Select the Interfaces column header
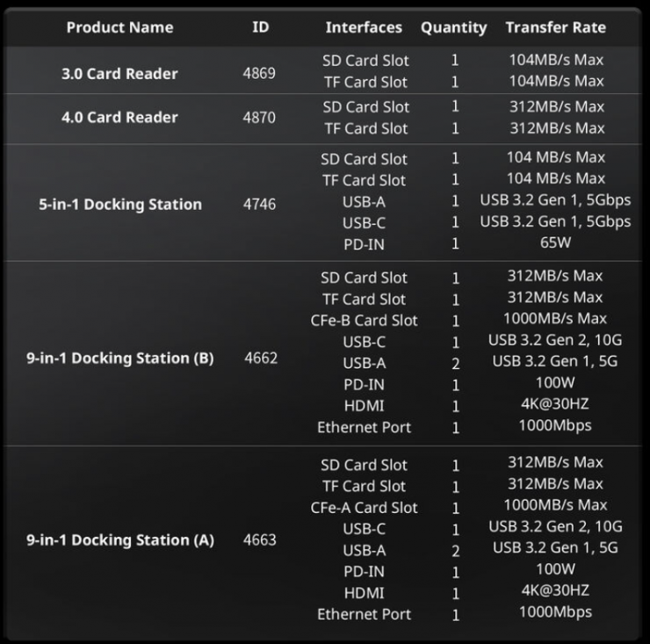Screen dimensions: 650x644 point(364,27)
